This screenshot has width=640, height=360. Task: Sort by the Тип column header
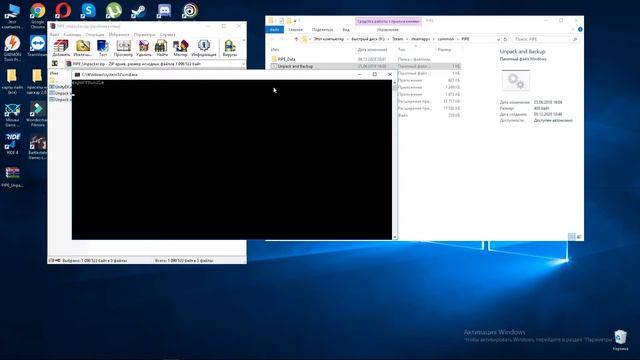[402, 50]
